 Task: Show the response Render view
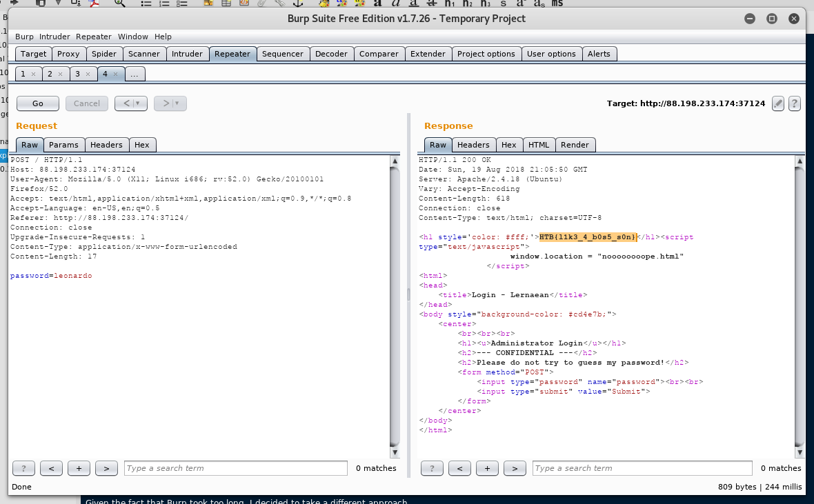click(575, 145)
